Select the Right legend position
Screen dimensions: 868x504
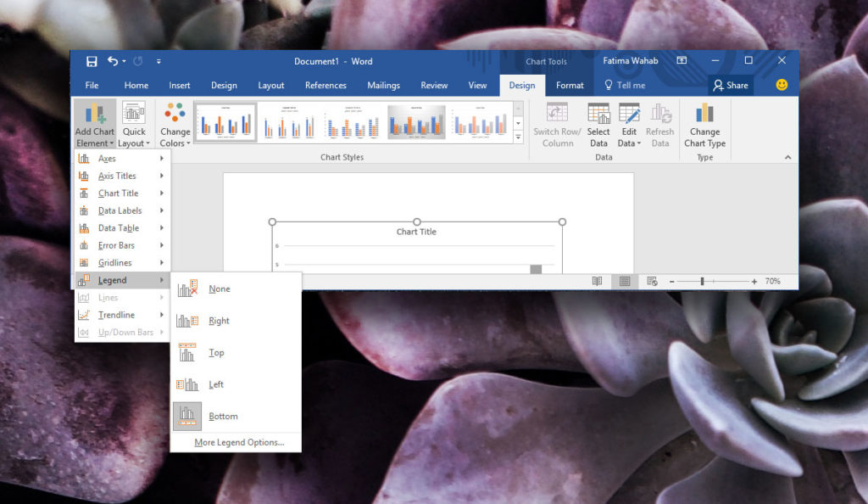tap(219, 321)
